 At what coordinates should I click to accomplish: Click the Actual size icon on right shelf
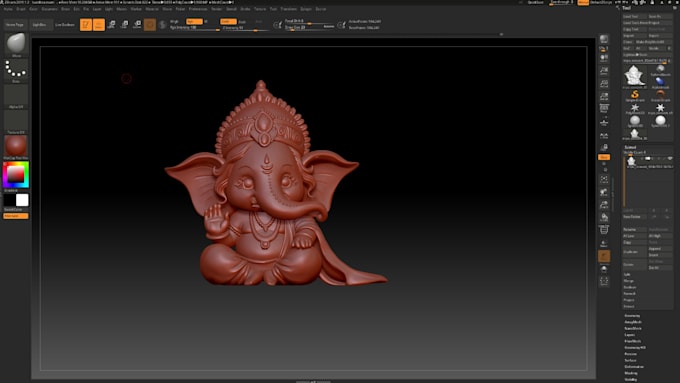pos(604,84)
